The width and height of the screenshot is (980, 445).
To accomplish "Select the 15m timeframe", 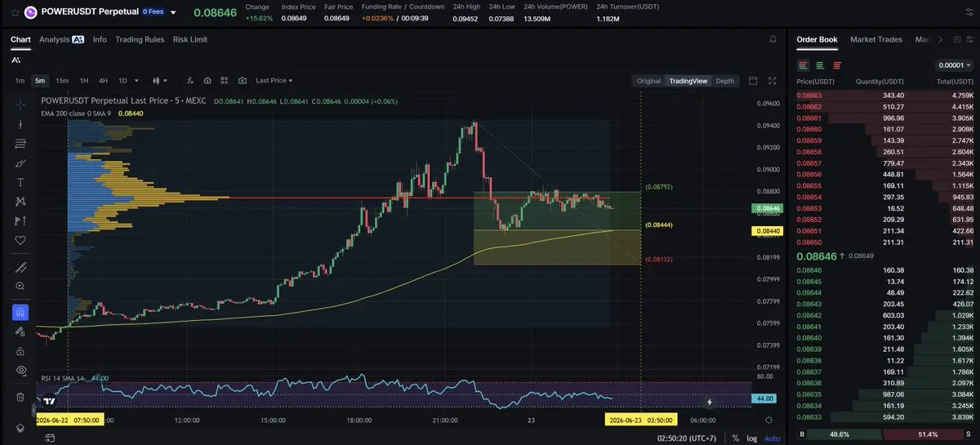I will [62, 81].
